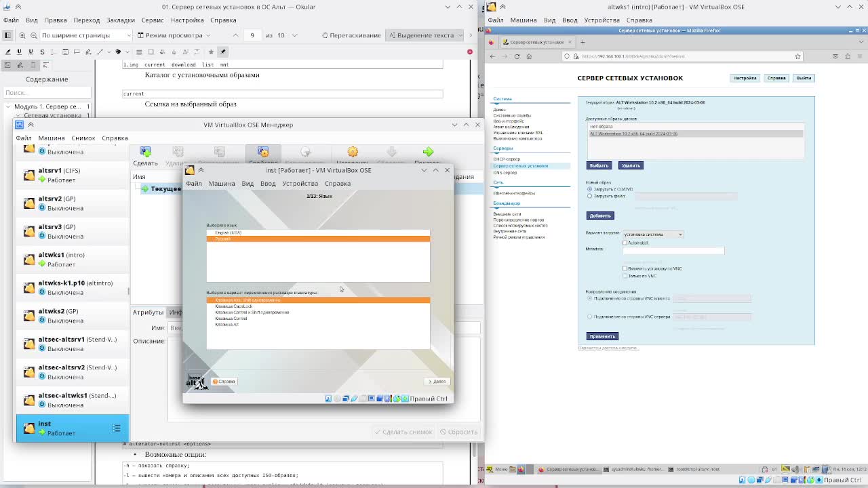Enable Включить установку по VNC checkbox

coord(625,268)
